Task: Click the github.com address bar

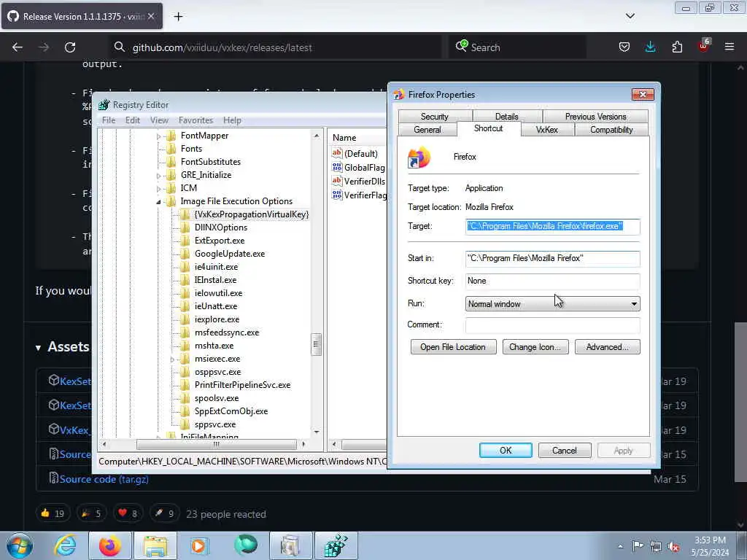Action: point(274,47)
